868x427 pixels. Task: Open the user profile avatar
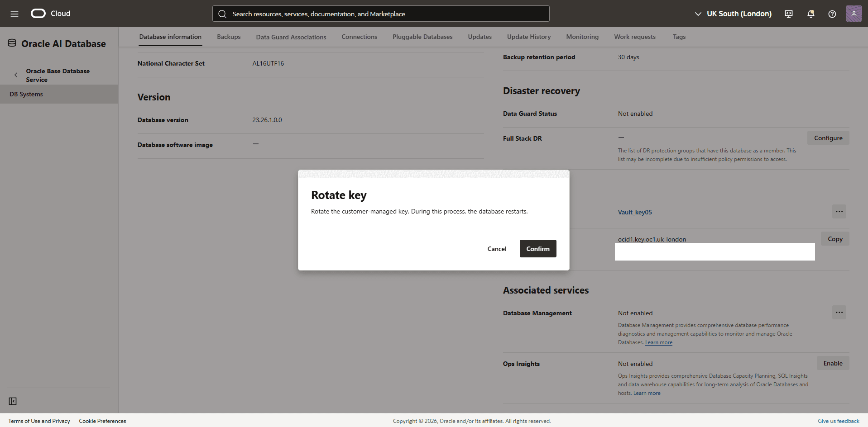(x=854, y=14)
